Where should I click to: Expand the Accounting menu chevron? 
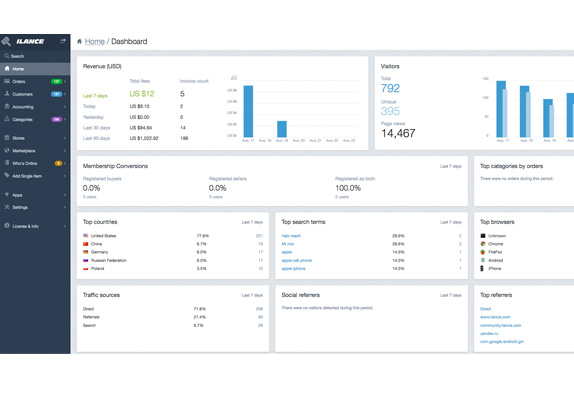pyautogui.click(x=65, y=107)
